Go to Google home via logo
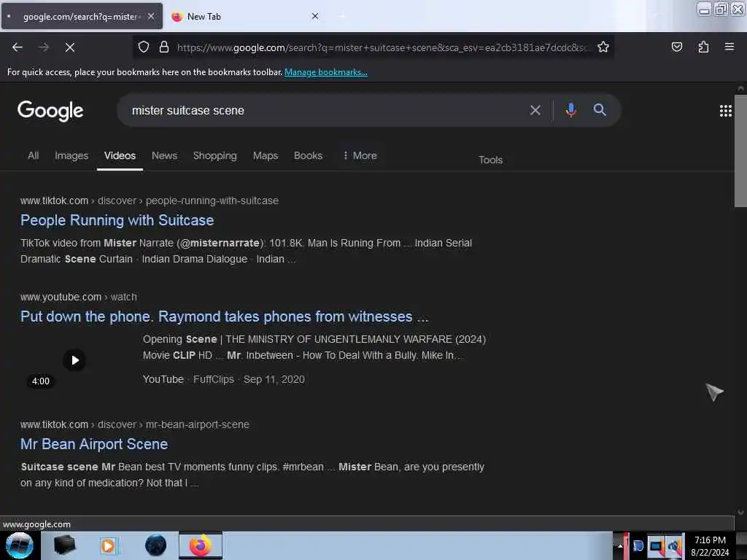Screen dimensions: 747x560 tap(50, 111)
